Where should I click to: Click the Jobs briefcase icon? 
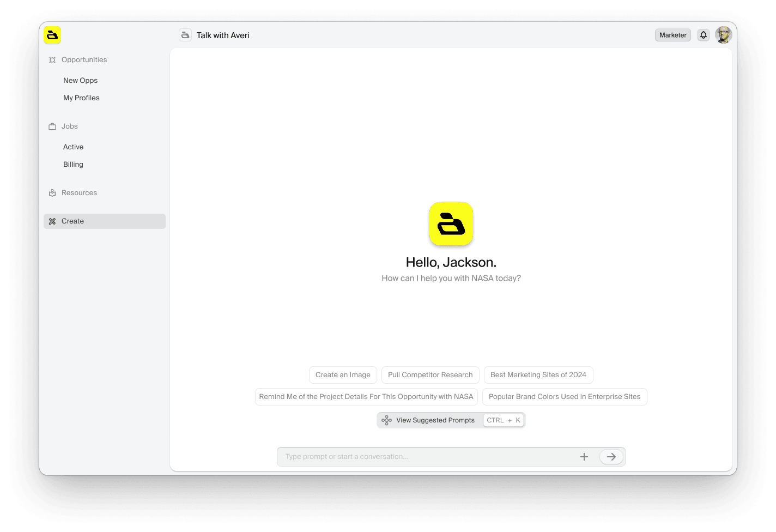(52, 126)
